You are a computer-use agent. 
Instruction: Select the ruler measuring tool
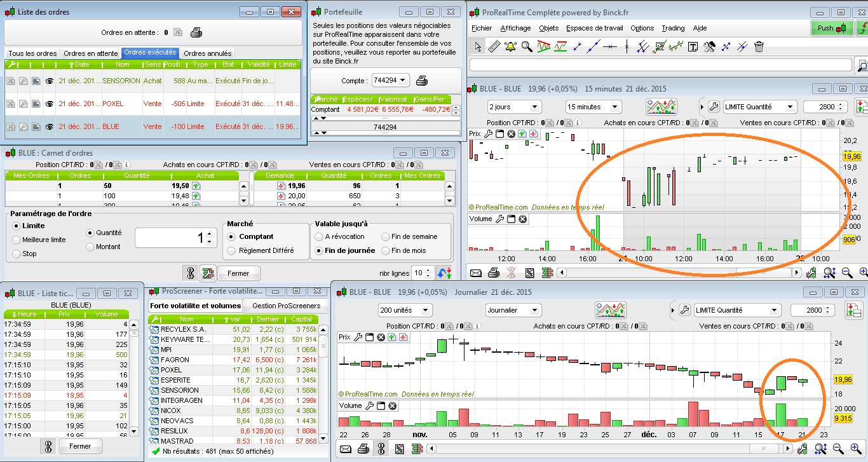[x=494, y=46]
